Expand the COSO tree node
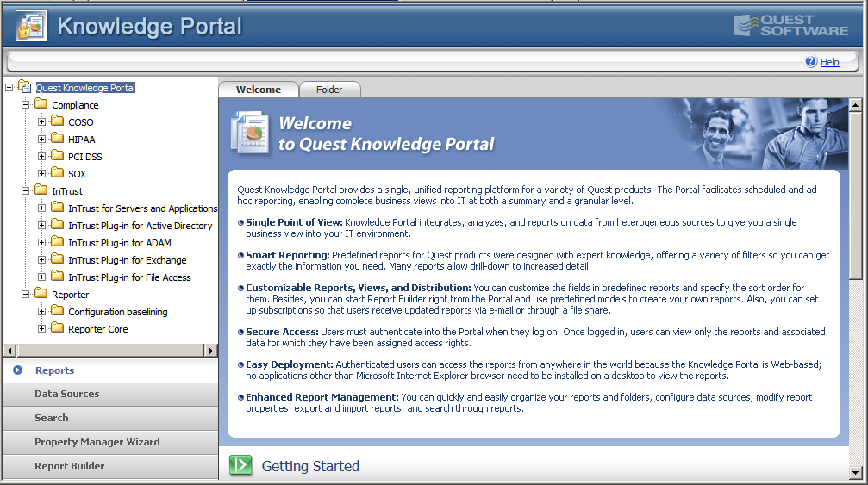The height and width of the screenshot is (485, 868). coord(42,121)
